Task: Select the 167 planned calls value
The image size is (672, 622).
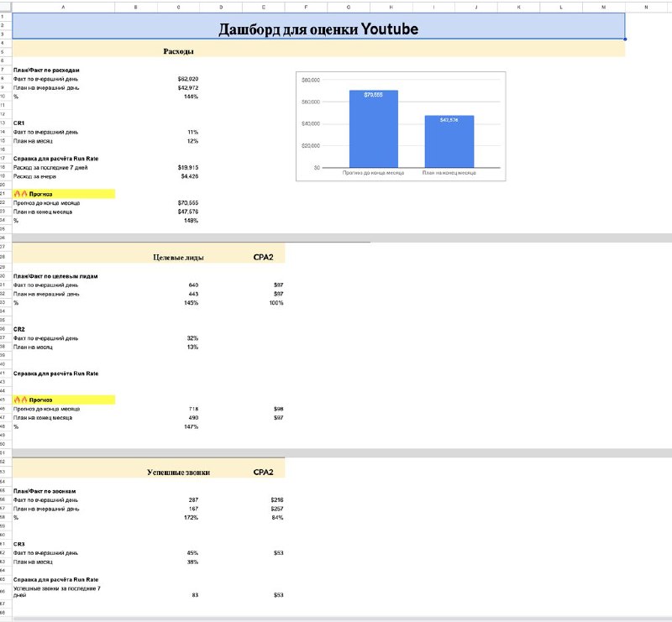Action: pos(193,509)
